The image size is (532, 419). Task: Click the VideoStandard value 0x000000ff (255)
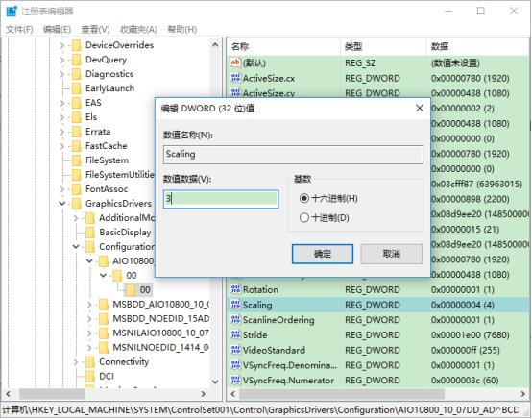pyautogui.click(x=465, y=350)
